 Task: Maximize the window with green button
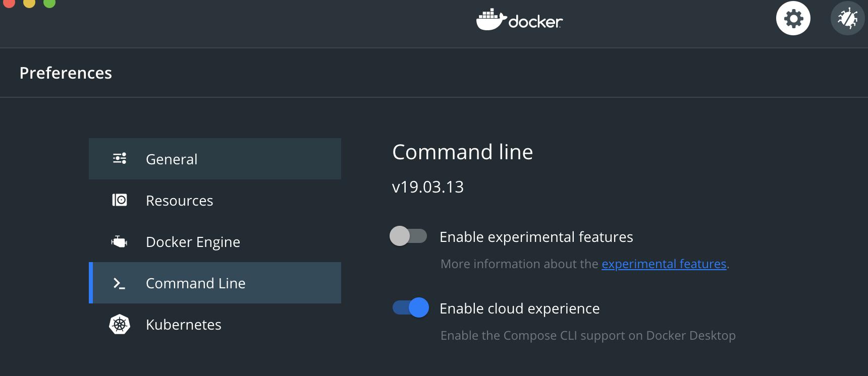49,3
